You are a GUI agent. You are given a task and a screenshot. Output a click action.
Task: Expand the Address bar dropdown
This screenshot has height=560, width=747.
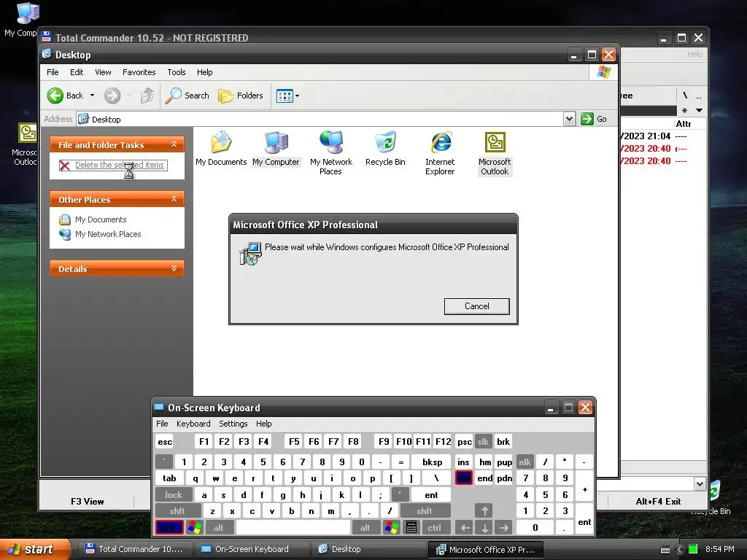(569, 119)
